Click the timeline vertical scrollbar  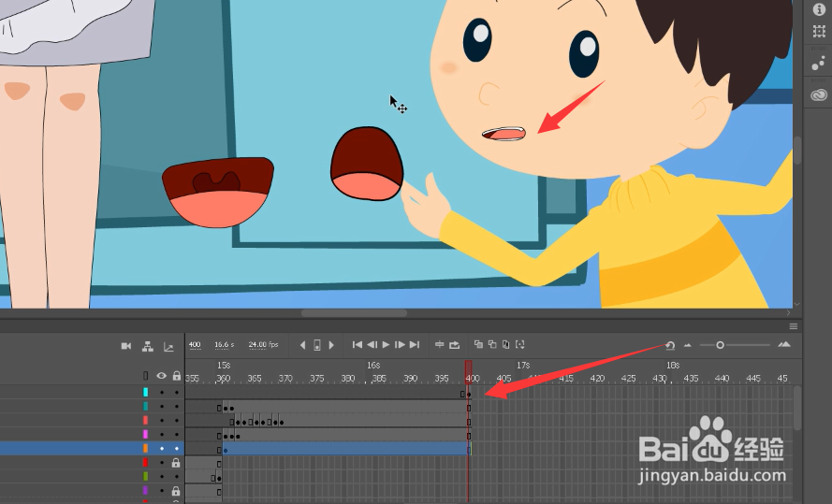[797, 408]
